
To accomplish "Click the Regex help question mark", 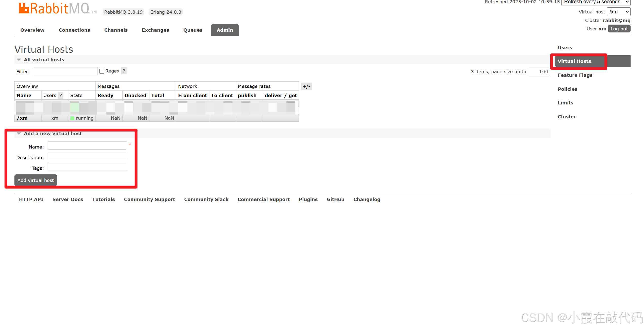I will coord(124,71).
